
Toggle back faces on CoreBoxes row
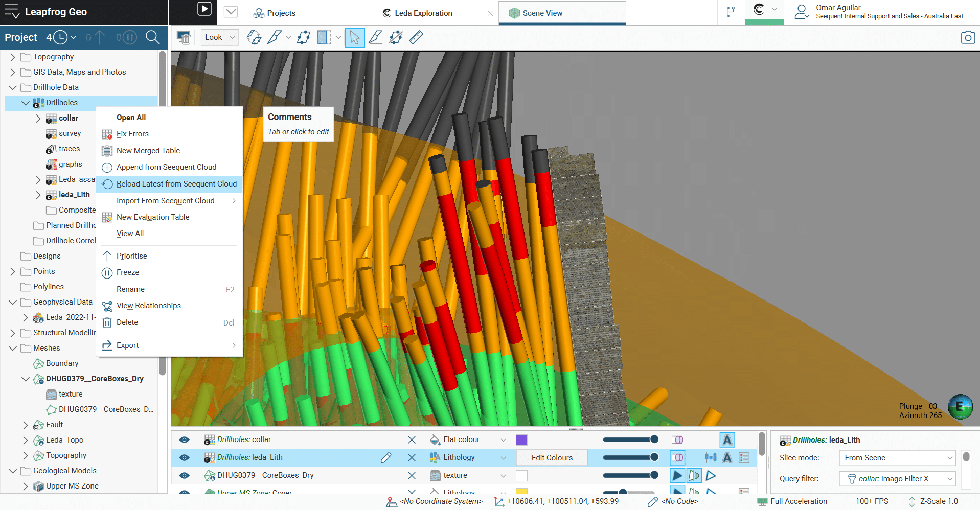tap(694, 476)
